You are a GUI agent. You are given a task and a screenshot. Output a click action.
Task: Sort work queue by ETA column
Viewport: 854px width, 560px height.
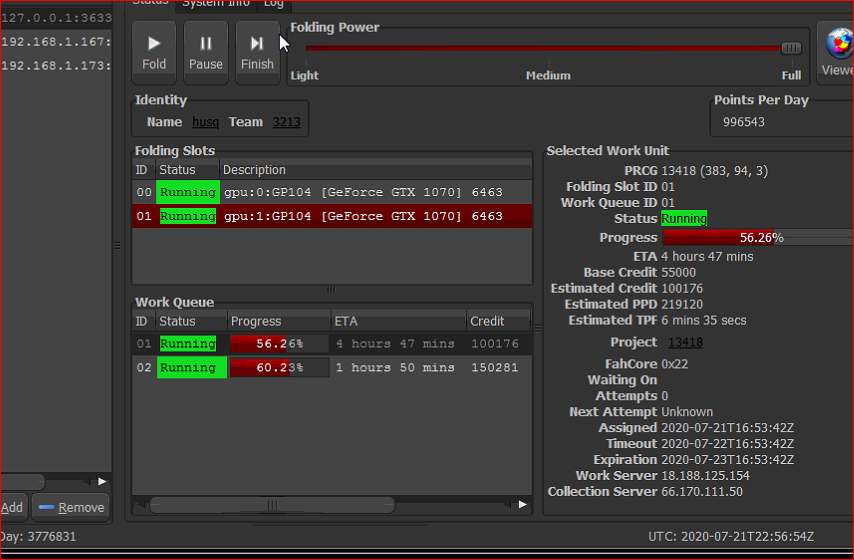click(398, 321)
